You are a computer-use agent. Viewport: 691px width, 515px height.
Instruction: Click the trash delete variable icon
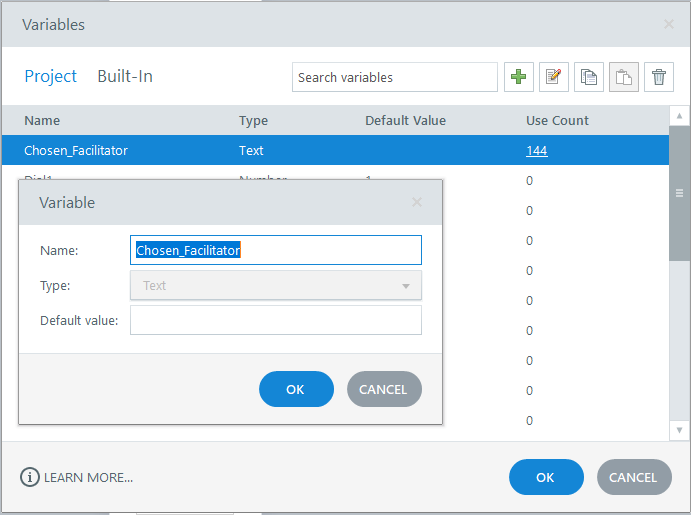(x=658, y=77)
